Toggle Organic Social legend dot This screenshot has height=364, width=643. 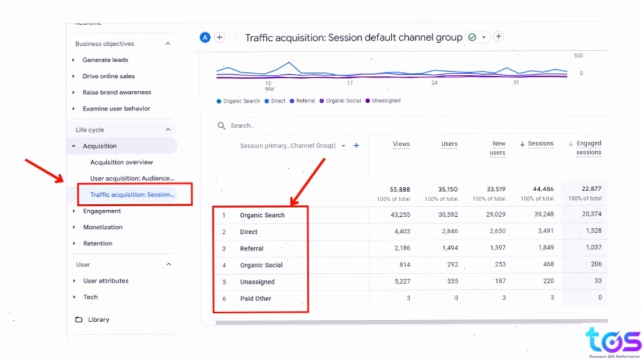tap(321, 101)
